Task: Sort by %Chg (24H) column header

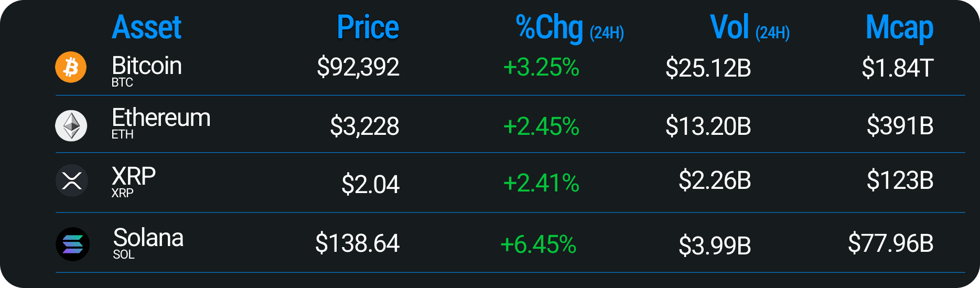Action: [569, 28]
